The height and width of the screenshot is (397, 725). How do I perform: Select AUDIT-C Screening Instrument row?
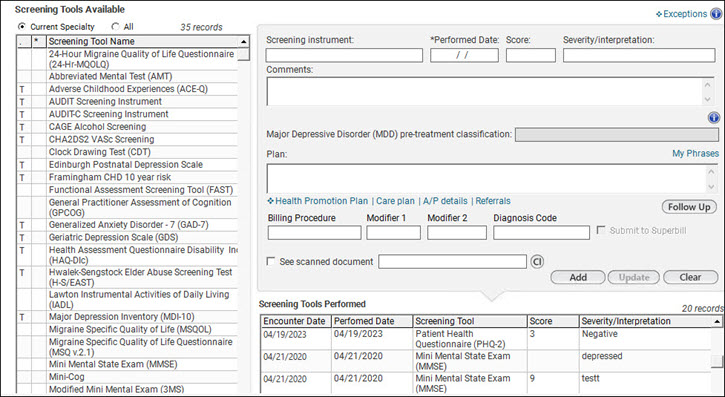pyautogui.click(x=127, y=114)
